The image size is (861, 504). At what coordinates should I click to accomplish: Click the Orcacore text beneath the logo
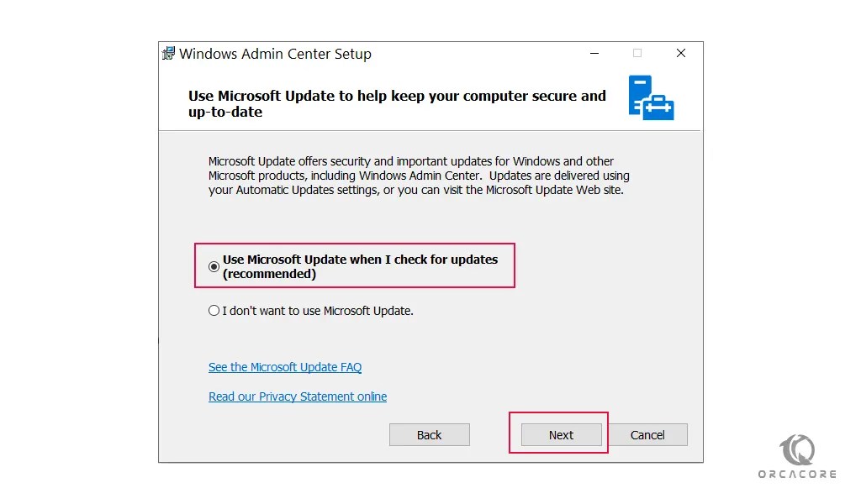(796, 472)
